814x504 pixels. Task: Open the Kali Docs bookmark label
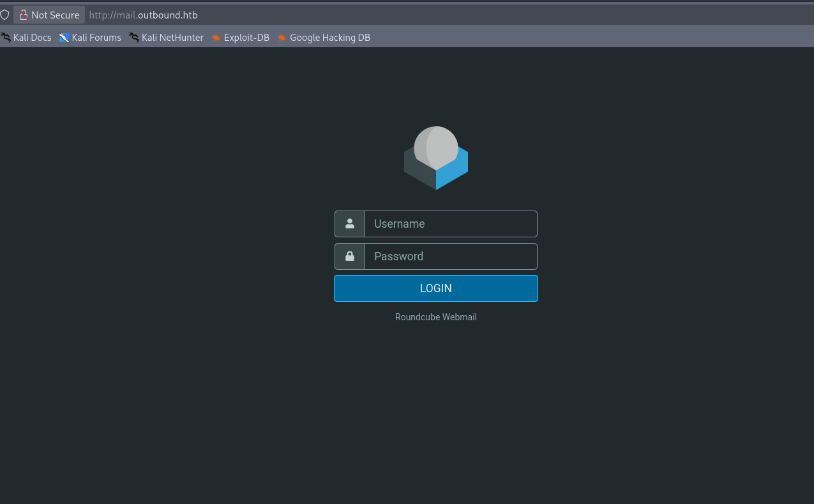pyautogui.click(x=32, y=38)
